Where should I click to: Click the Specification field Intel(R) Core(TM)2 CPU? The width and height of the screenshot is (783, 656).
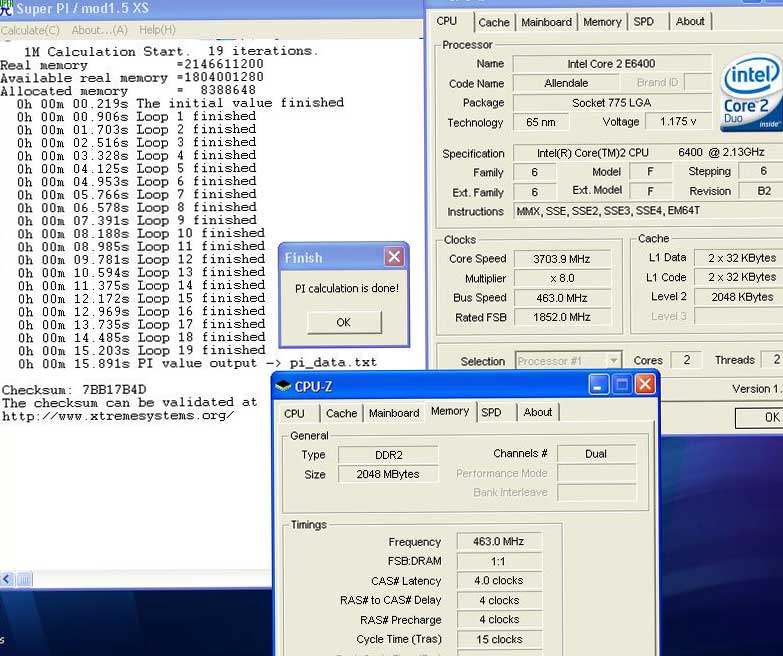tap(648, 153)
